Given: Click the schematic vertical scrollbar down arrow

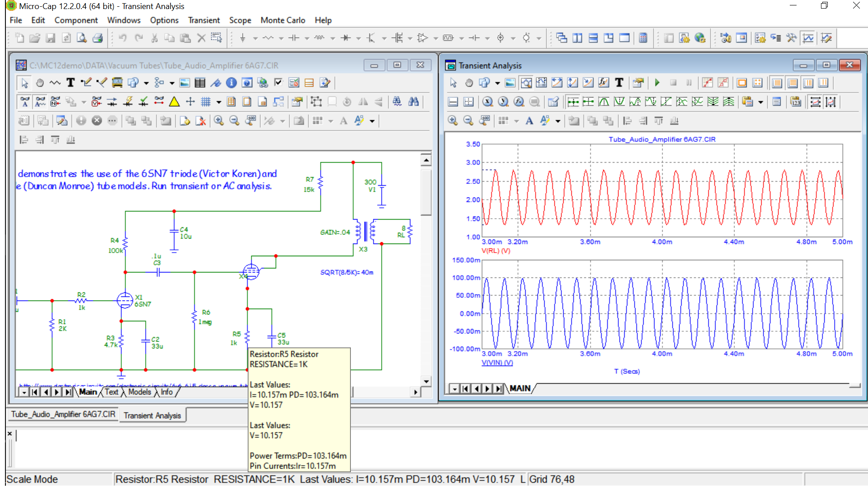Looking at the screenshot, I should coord(426,381).
